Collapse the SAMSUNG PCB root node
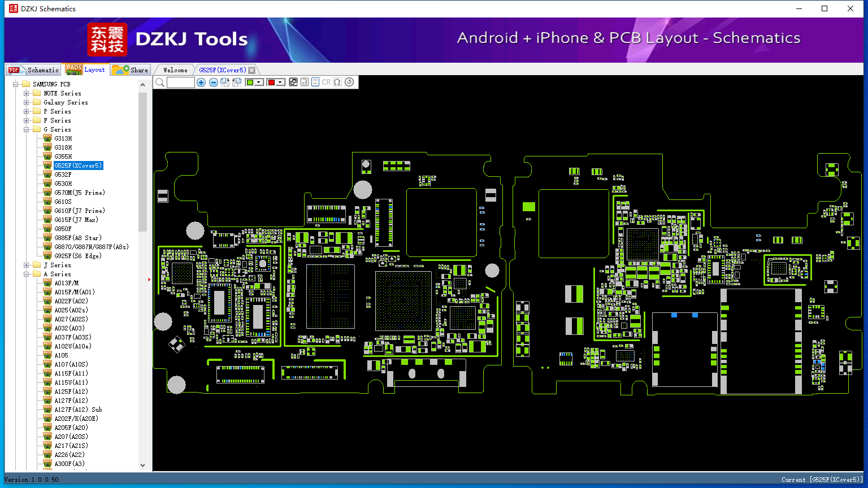The height and width of the screenshot is (488, 868). coord(16,84)
